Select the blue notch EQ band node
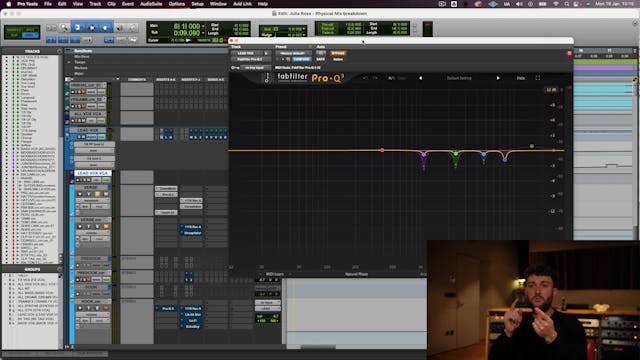The width and height of the screenshot is (640, 360). 484,155
